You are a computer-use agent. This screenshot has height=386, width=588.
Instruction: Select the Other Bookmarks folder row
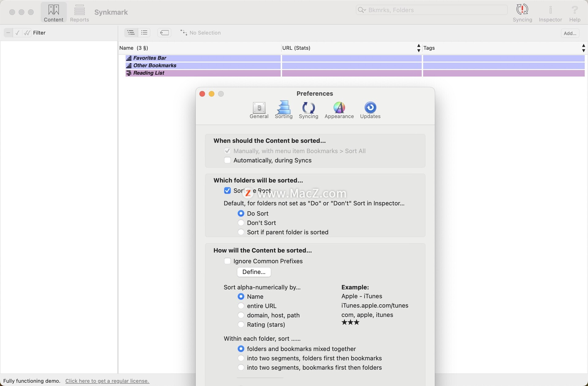pyautogui.click(x=355, y=66)
